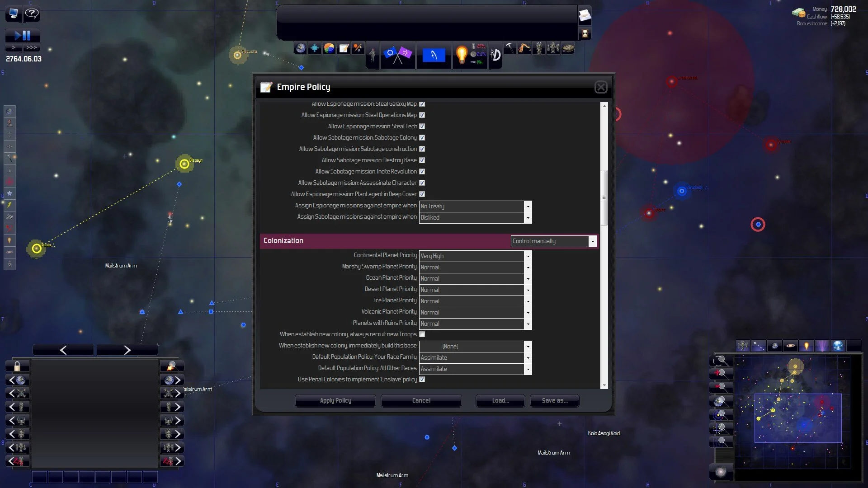
Task: Click the policy list scrollbar thumb
Action: pyautogui.click(x=604, y=197)
